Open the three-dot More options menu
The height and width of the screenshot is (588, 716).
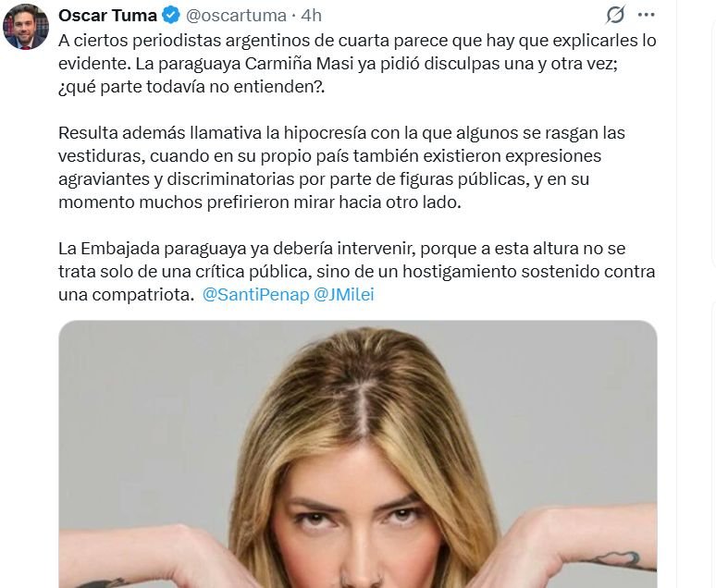(x=646, y=15)
